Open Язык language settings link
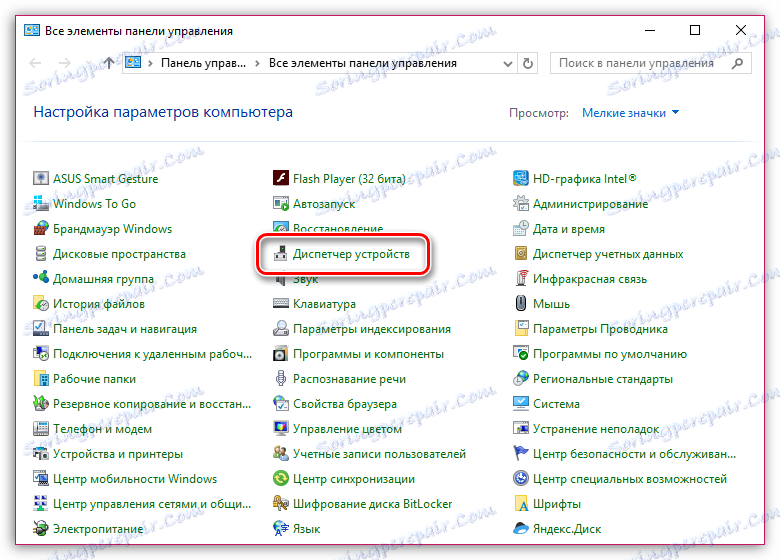 (306, 529)
